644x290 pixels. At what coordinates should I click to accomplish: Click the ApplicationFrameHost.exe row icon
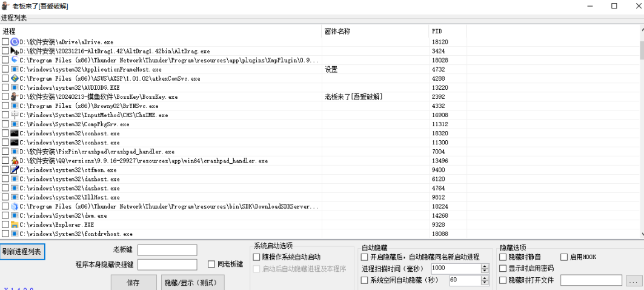[x=15, y=70]
